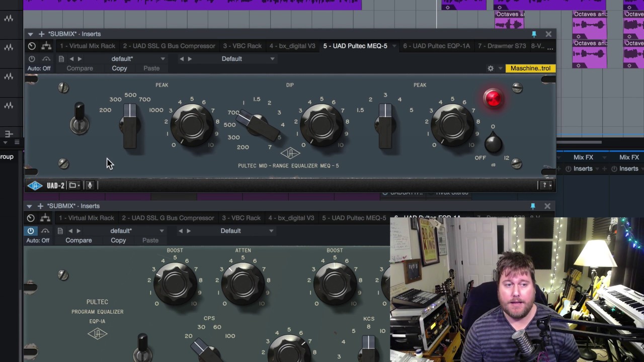
Task: Click Copy in the EQP-1A window
Action: (x=118, y=240)
